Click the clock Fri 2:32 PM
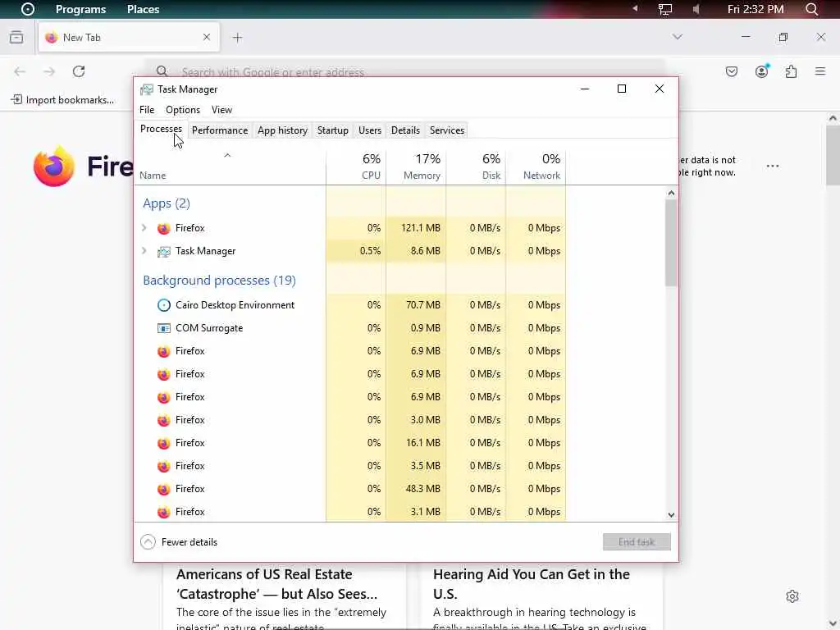The width and height of the screenshot is (840, 630). 756,9
